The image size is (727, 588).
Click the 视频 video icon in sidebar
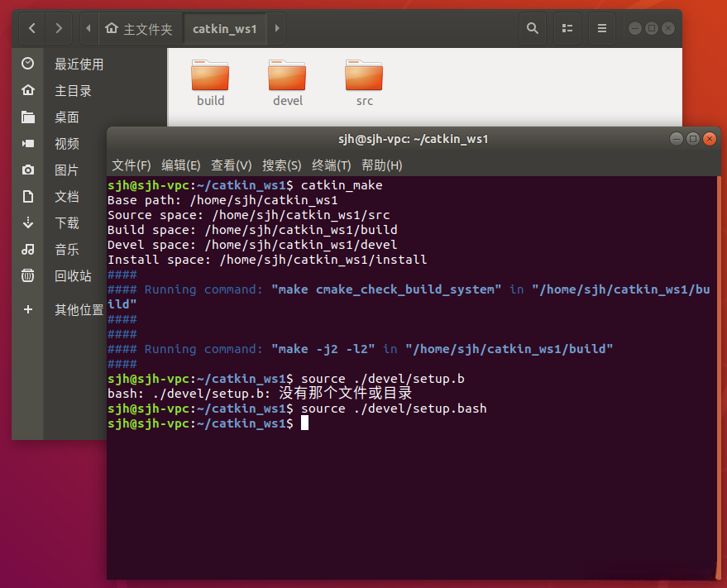coord(28,143)
